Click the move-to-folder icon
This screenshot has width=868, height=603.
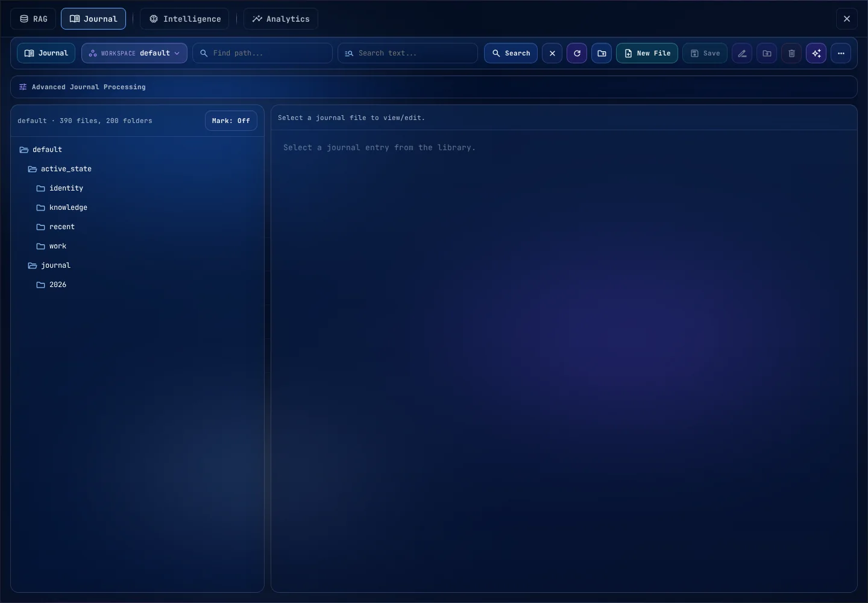click(767, 53)
